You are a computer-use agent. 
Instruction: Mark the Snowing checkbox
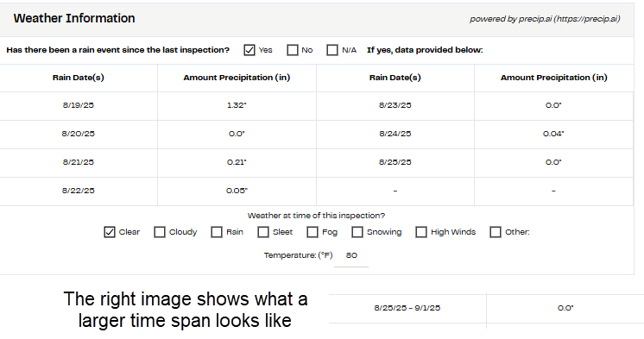pos(357,232)
